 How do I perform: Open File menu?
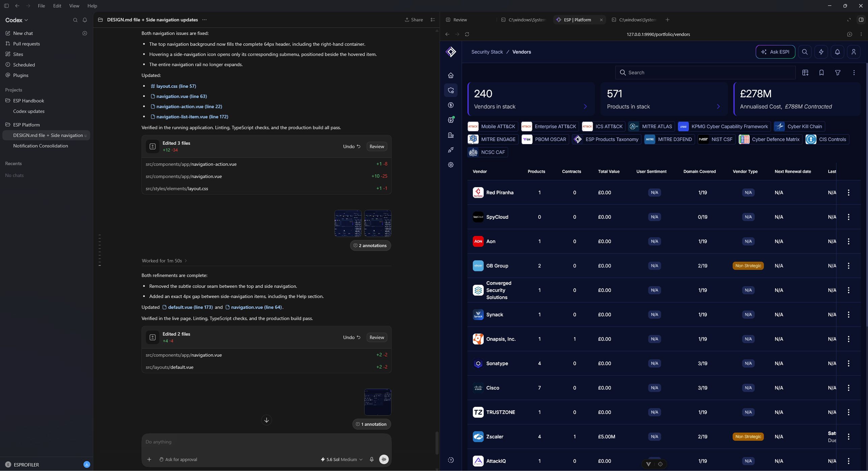(41, 6)
